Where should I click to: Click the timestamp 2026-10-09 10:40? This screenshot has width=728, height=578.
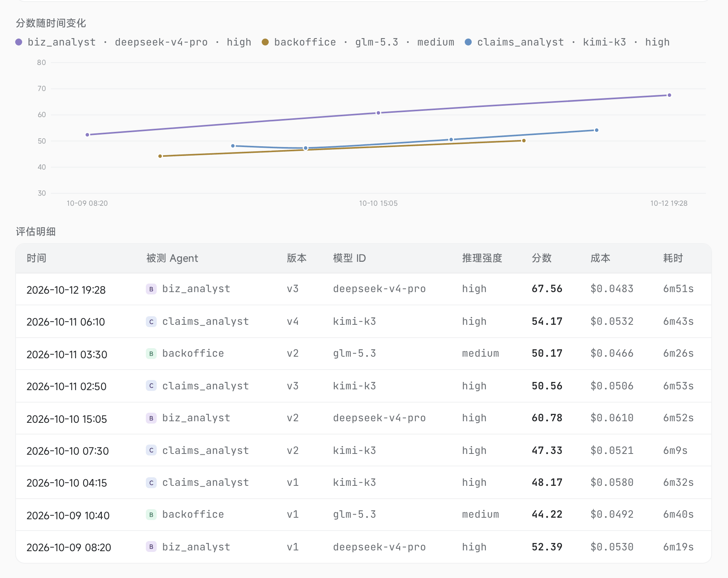click(68, 515)
